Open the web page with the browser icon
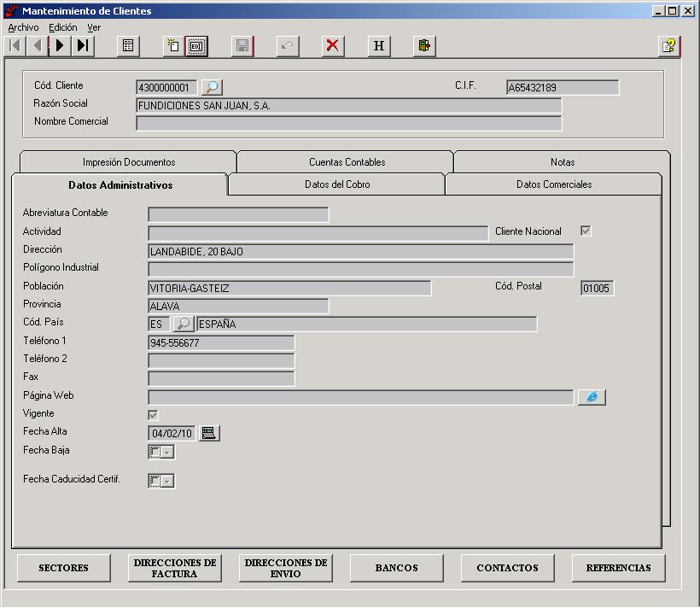 click(x=592, y=397)
